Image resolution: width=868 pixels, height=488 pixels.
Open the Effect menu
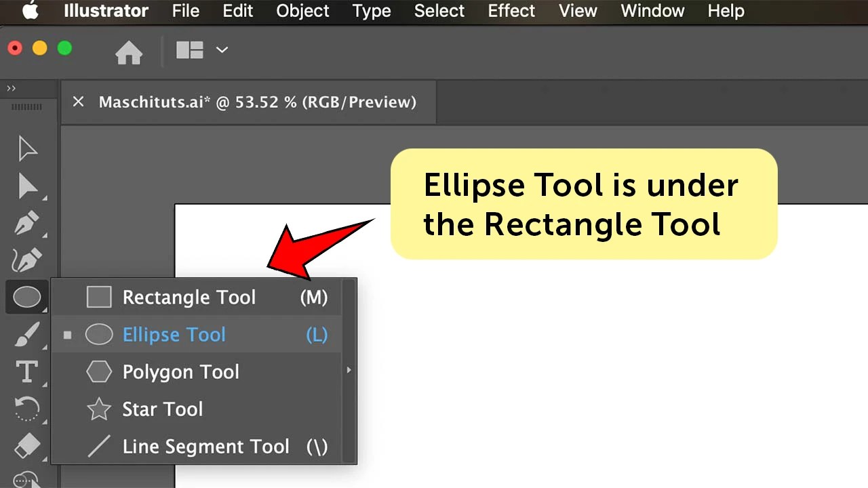[512, 11]
